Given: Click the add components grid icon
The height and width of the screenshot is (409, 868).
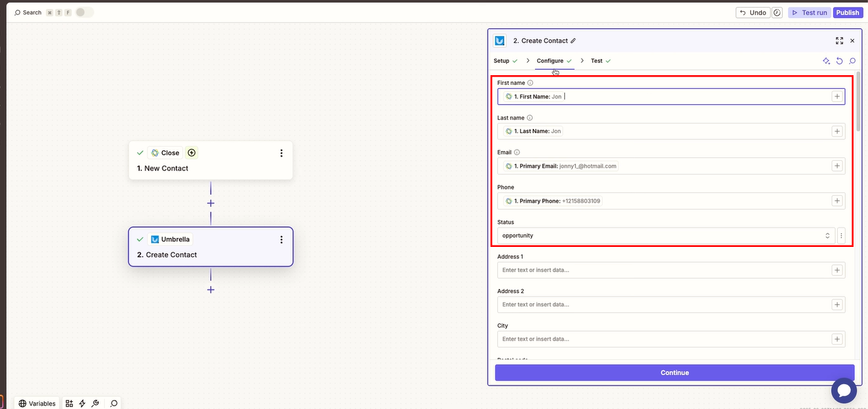Looking at the screenshot, I should pyautogui.click(x=70, y=403).
